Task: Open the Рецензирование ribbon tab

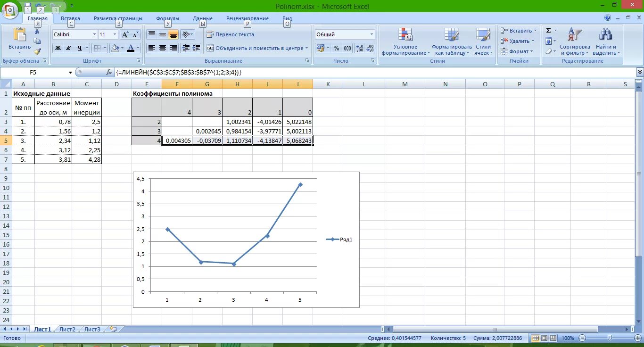Action: pyautogui.click(x=248, y=18)
